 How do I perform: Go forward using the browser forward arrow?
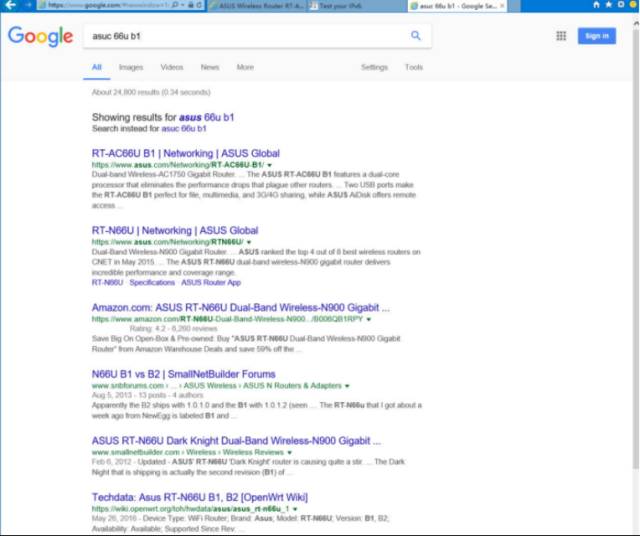point(28,5)
